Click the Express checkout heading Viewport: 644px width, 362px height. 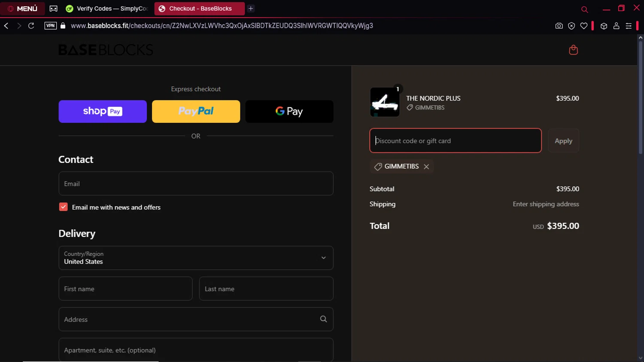click(196, 89)
